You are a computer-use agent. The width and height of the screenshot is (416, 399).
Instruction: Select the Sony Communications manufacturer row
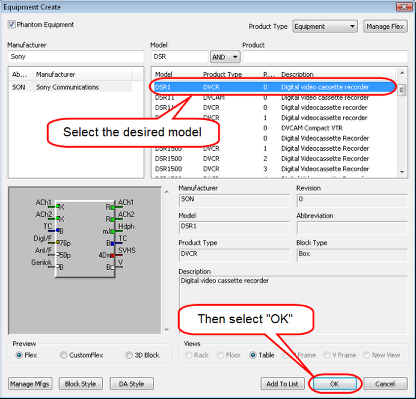pos(71,87)
